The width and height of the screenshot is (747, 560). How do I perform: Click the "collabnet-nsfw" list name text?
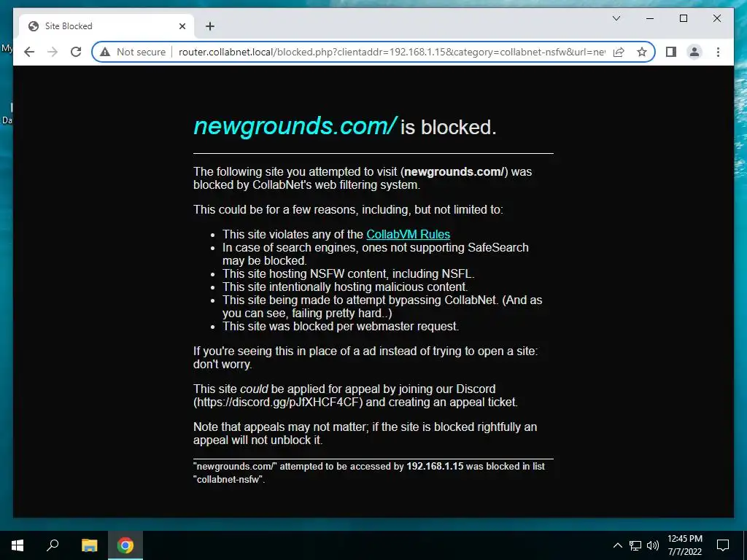[x=228, y=480]
